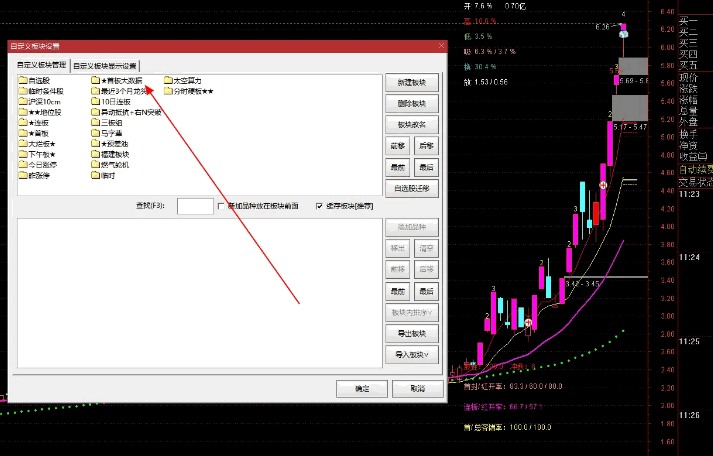Close the 自定义板块设置 dialog
Image resolution: width=713 pixels, height=456 pixels.
[441, 46]
